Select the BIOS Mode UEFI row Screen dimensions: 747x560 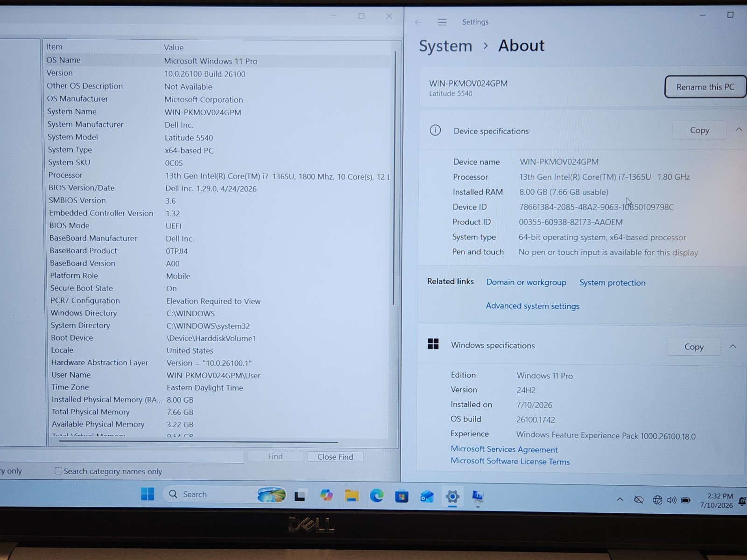[x=218, y=226]
